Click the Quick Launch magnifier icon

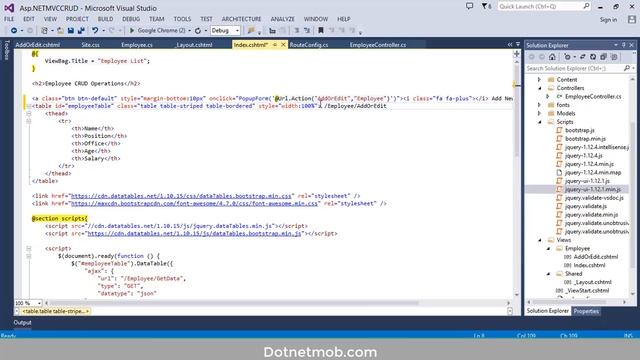click(586, 7)
